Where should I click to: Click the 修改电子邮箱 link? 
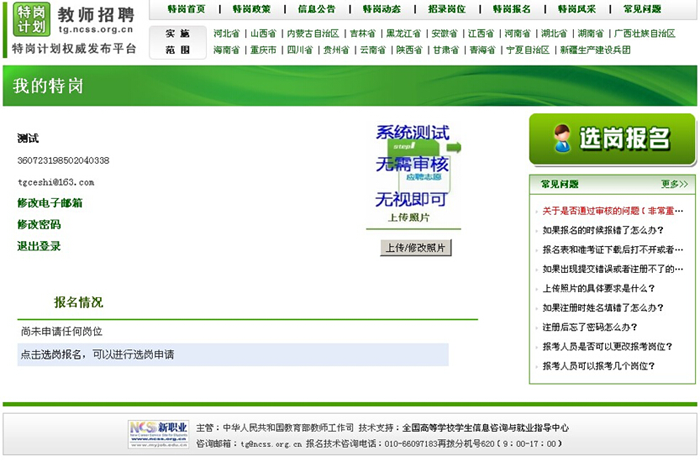click(50, 203)
